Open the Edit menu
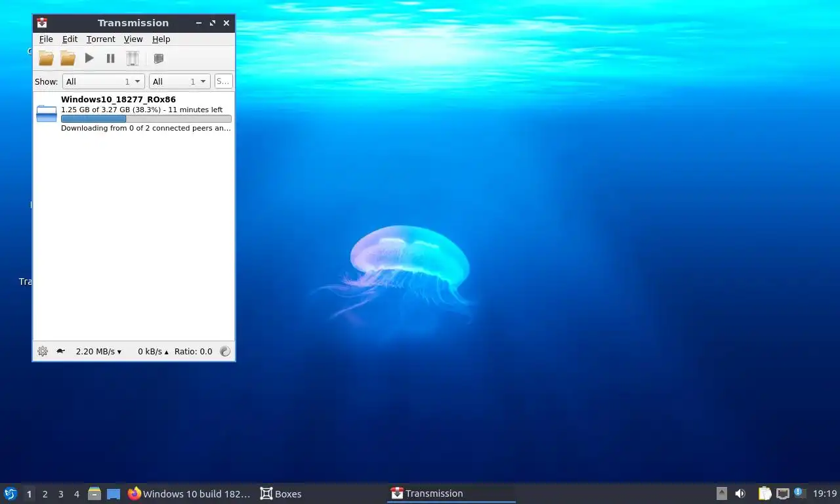The height and width of the screenshot is (504, 840). (x=70, y=39)
